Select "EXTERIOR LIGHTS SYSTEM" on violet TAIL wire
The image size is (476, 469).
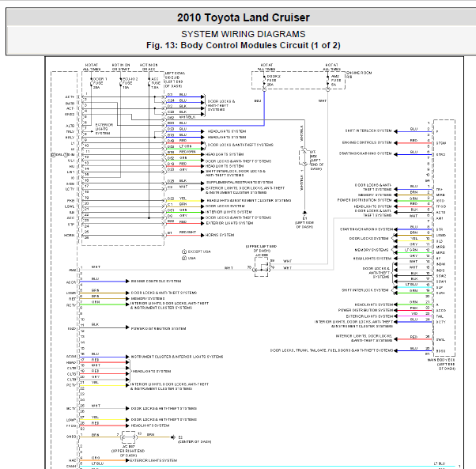pos(369,316)
